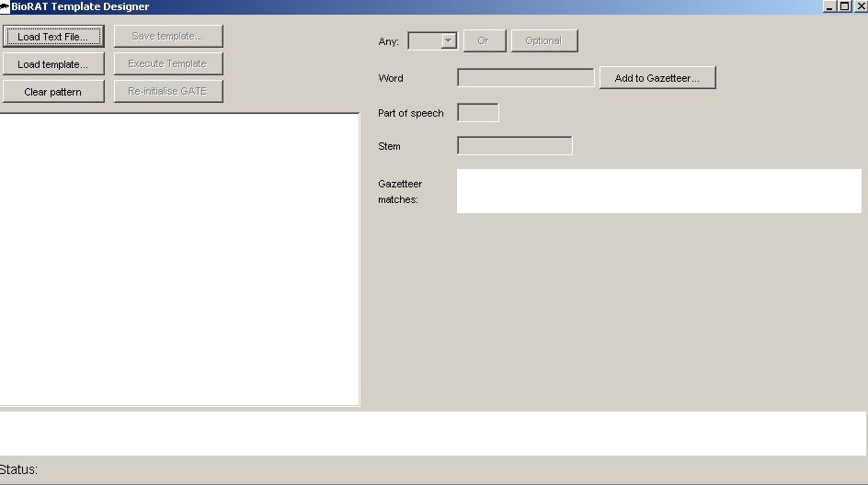868x485 pixels.
Task: Select the Part of speech field
Action: (478, 113)
